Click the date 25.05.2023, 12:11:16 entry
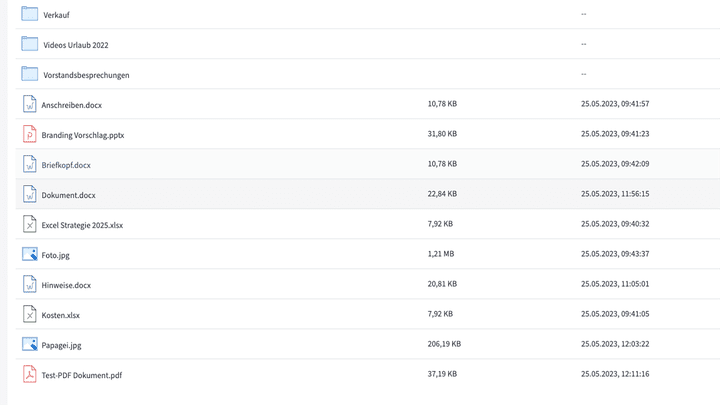The width and height of the screenshot is (720, 405). 615,374
